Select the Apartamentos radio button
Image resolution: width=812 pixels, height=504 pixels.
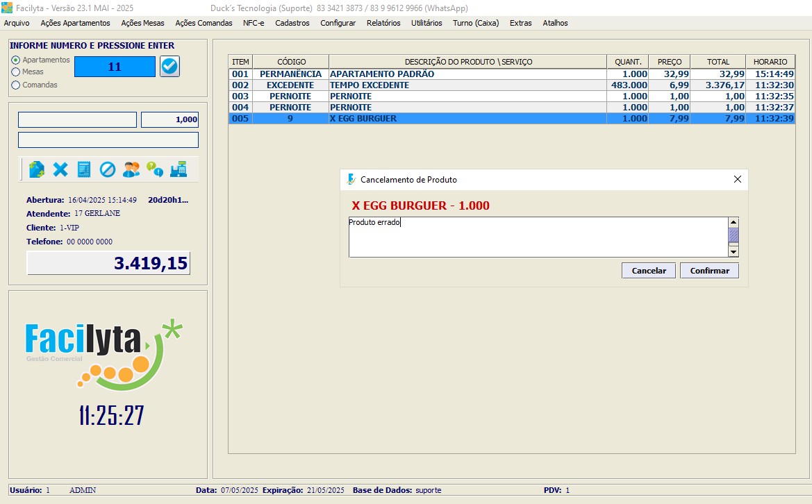click(16, 60)
